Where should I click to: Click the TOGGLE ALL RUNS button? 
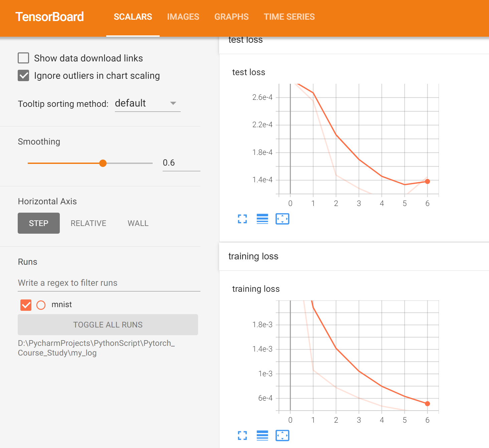click(108, 324)
